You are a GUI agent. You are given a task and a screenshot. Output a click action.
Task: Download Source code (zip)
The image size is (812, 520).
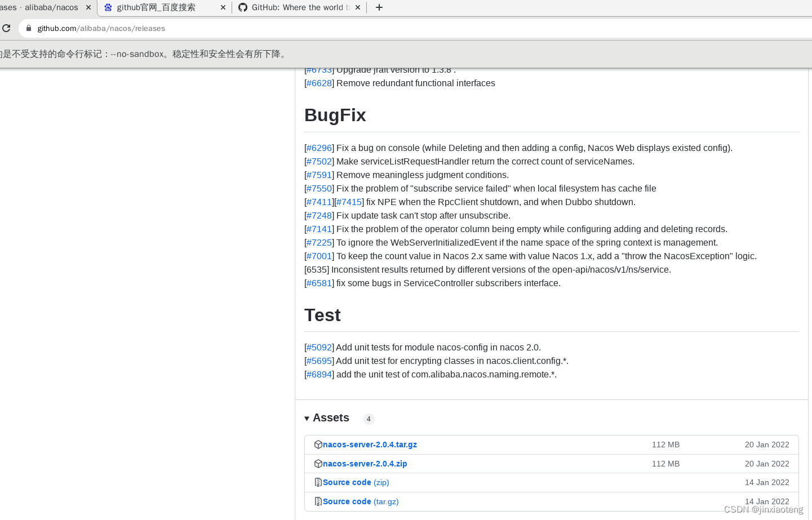[x=356, y=482]
